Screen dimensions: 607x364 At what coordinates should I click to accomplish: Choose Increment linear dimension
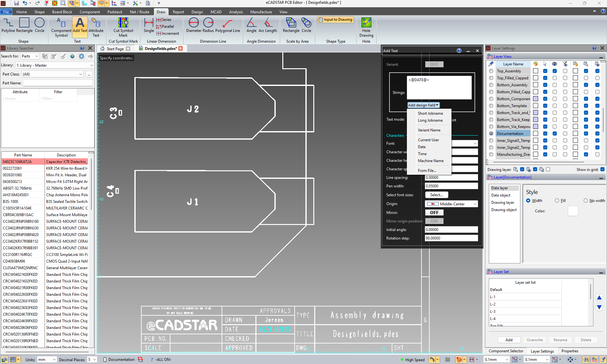[x=168, y=33]
